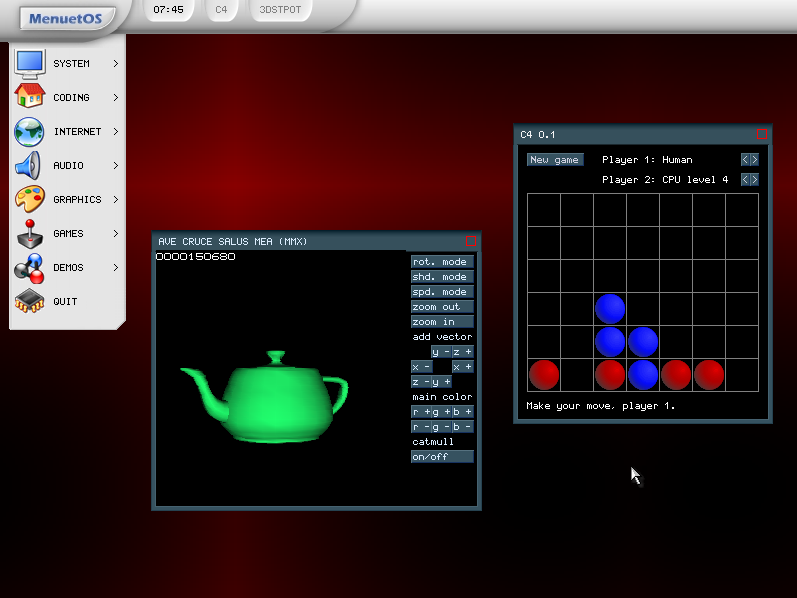797x598 pixels.
Task: Click the topmost blue disc in C4
Action: click(x=610, y=309)
